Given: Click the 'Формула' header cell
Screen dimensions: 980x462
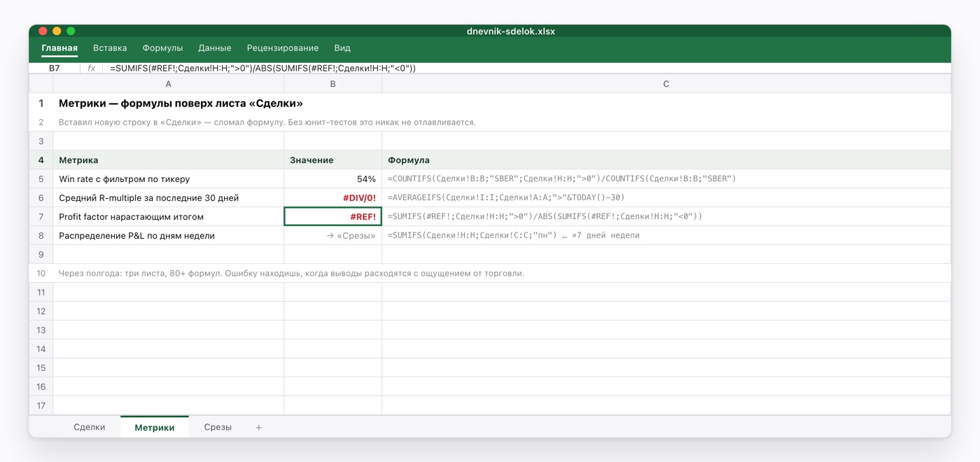Looking at the screenshot, I should (x=666, y=160).
